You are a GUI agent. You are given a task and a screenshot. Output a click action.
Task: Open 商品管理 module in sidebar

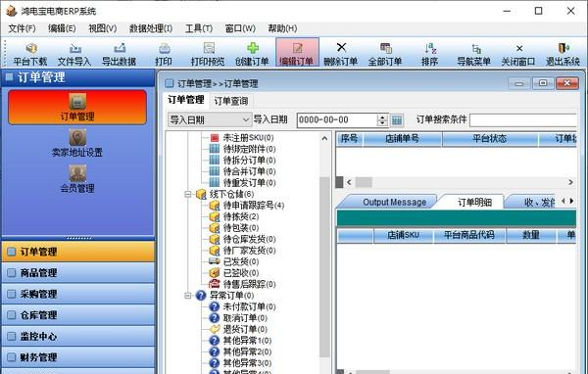78,272
